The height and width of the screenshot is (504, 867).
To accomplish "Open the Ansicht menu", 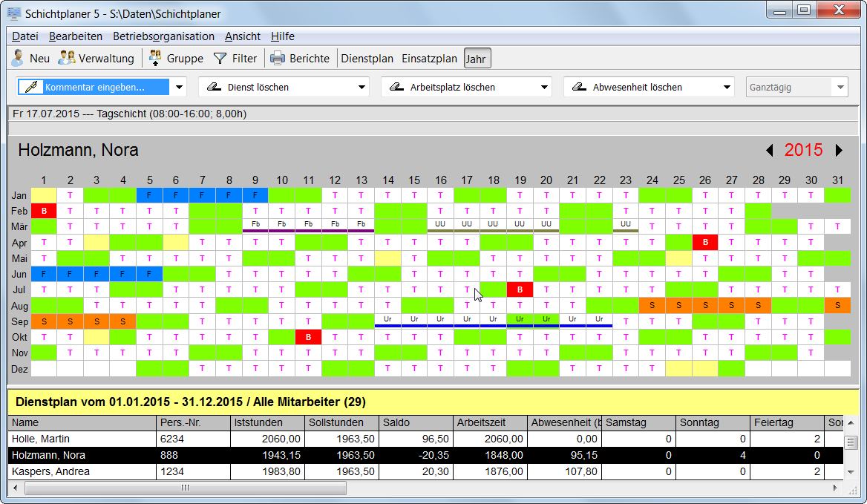I will tap(243, 36).
